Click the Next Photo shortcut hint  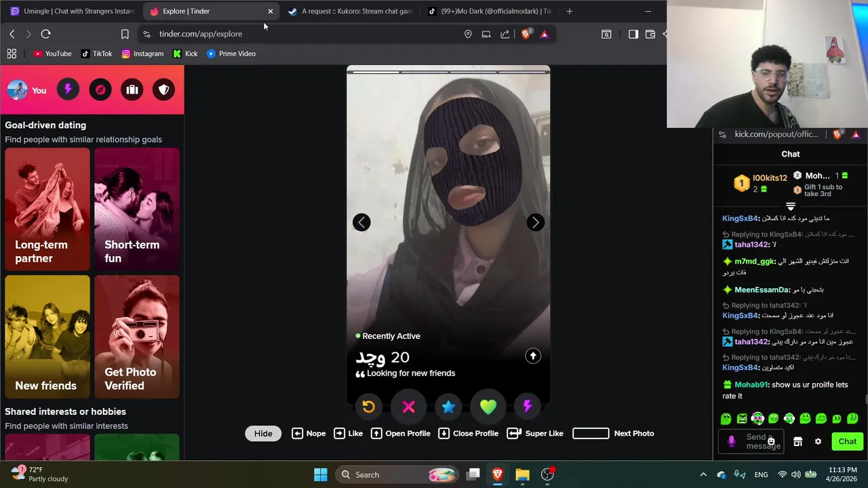click(613, 434)
